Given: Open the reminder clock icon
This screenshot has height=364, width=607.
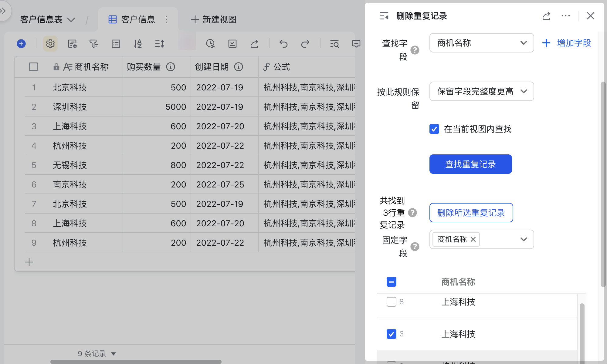Looking at the screenshot, I should [x=210, y=44].
